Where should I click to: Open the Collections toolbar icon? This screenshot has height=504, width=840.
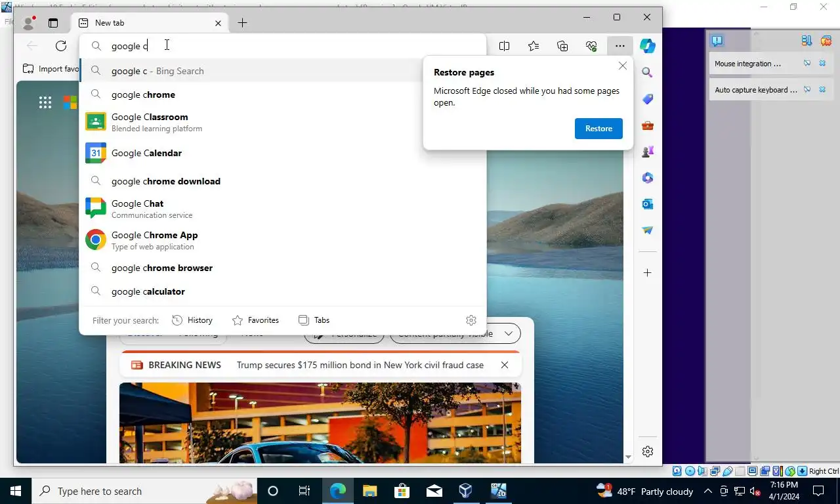(562, 46)
